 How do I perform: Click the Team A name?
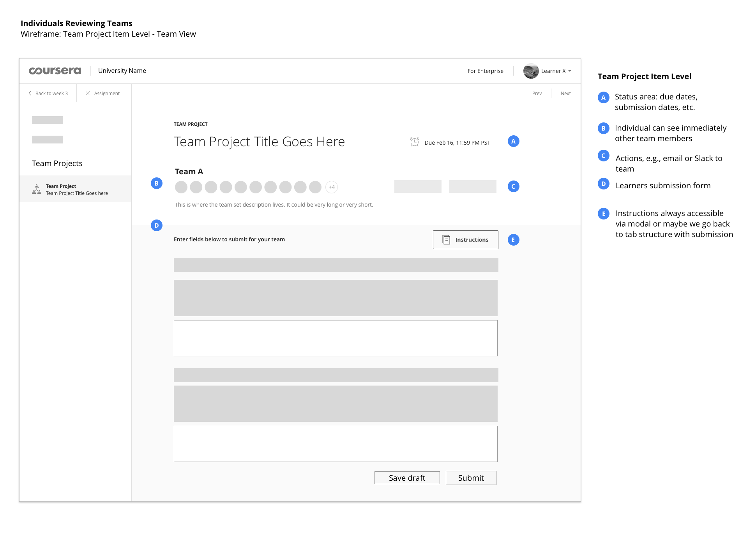point(189,172)
